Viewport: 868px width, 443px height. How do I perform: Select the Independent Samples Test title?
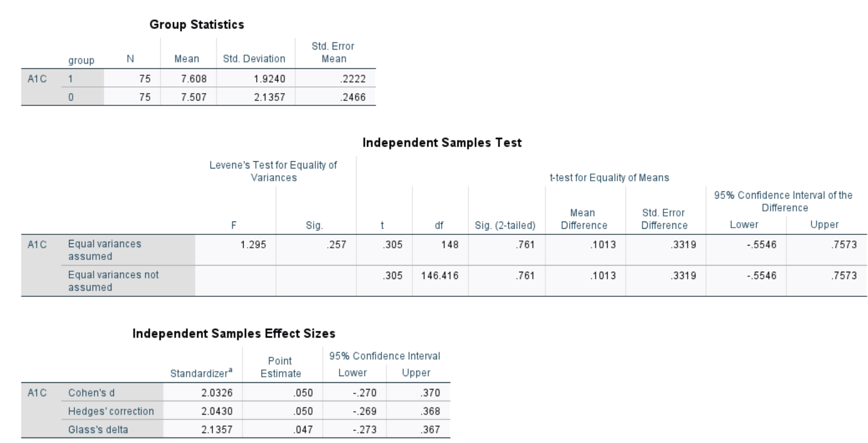point(442,143)
